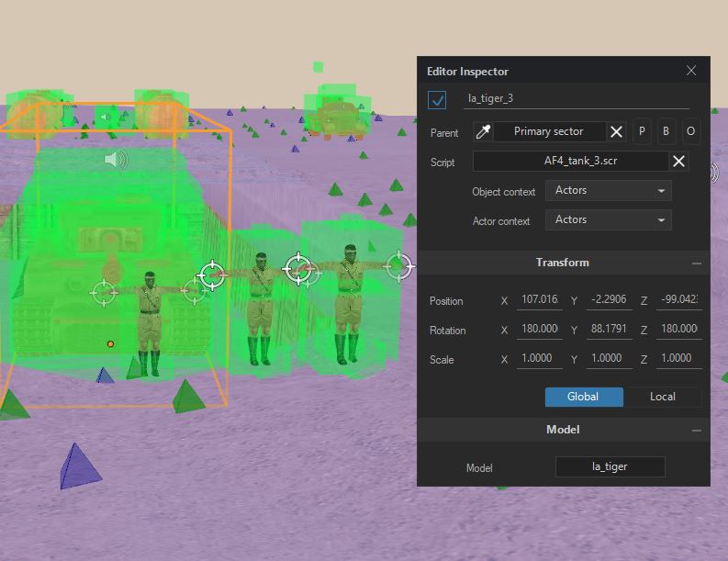Click the eyedropper icon next to Parent
This screenshot has width=728, height=561.
click(x=483, y=132)
